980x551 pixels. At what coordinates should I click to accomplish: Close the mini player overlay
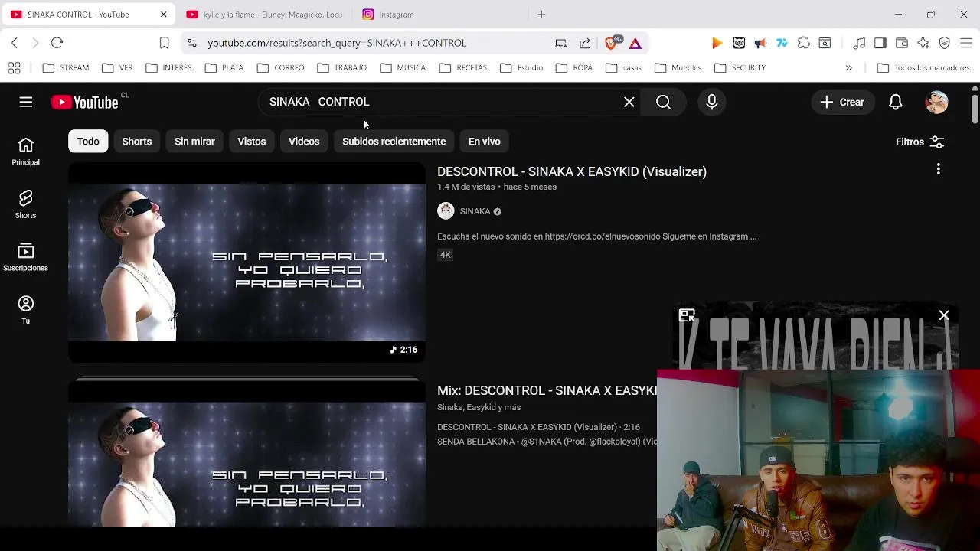(x=944, y=315)
